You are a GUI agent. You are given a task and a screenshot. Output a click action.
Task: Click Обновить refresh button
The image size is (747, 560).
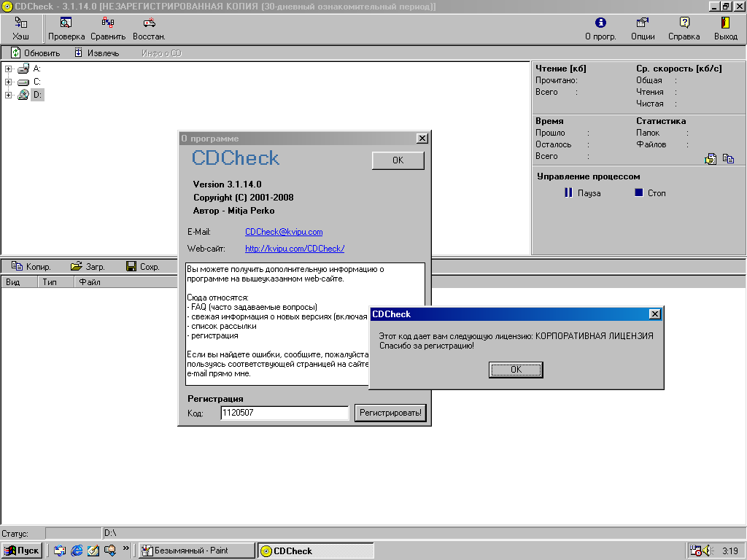(36, 53)
